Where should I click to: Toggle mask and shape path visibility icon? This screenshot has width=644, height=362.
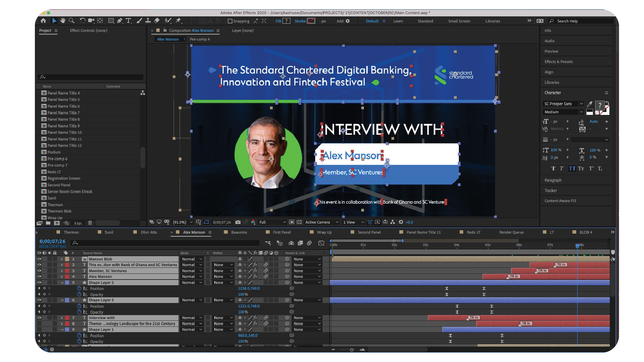[206, 222]
